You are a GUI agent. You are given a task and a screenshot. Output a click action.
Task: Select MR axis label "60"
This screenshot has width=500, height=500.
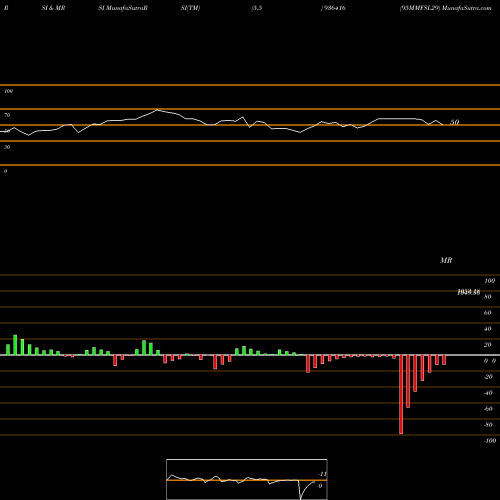tap(488, 313)
